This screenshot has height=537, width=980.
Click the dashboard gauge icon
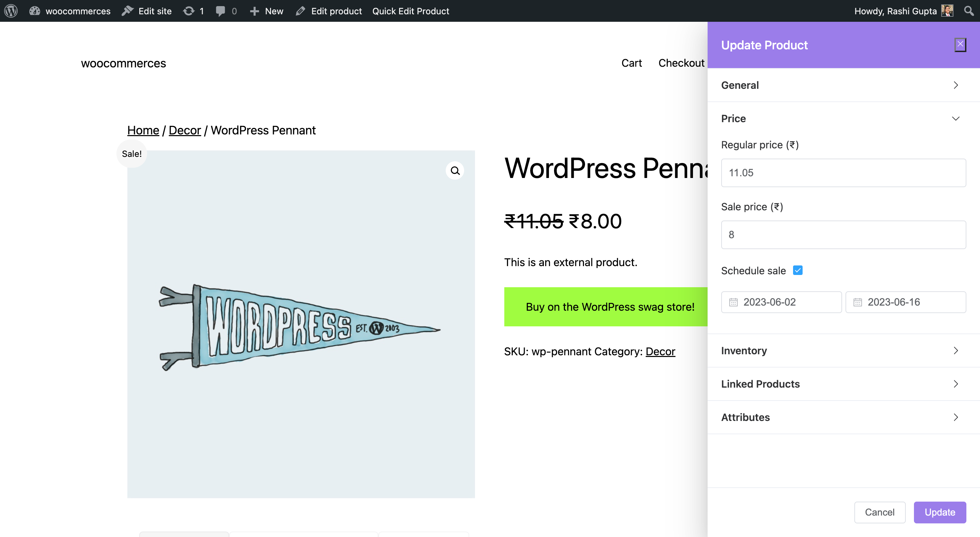click(35, 11)
